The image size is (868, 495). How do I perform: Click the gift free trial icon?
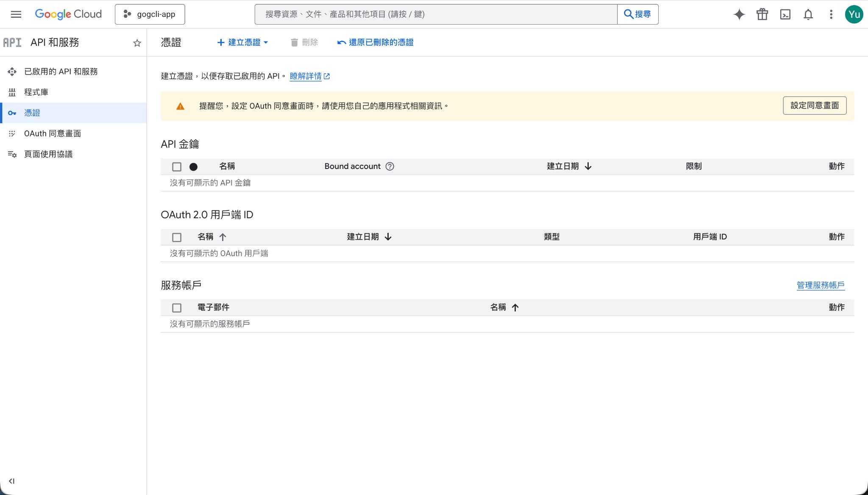762,14
